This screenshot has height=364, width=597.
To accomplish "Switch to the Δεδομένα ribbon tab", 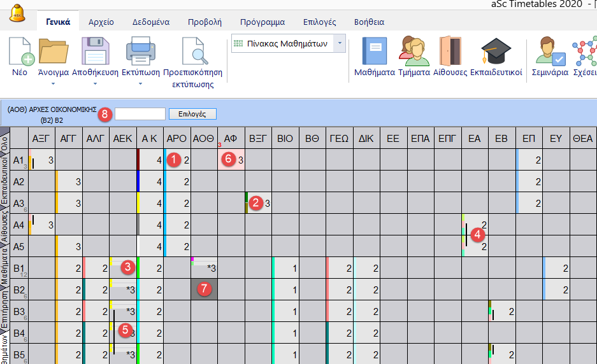I will click(150, 22).
